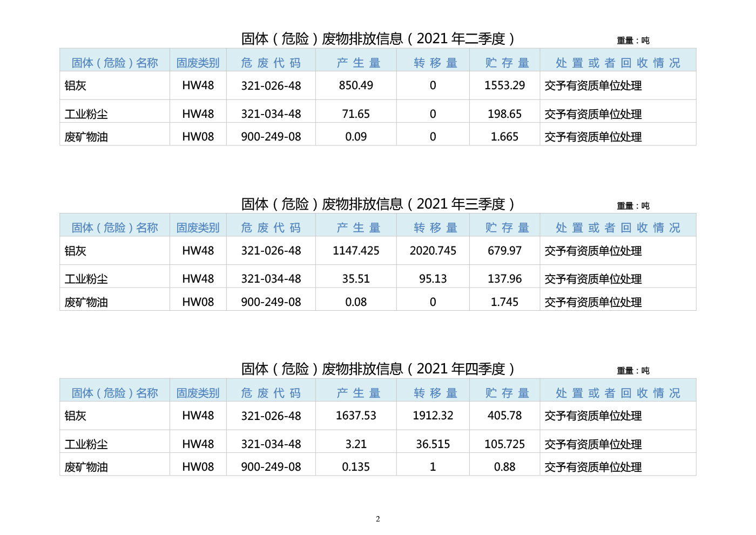Click the 贮存量 value 1.665
756x535 pixels.
pos(504,137)
